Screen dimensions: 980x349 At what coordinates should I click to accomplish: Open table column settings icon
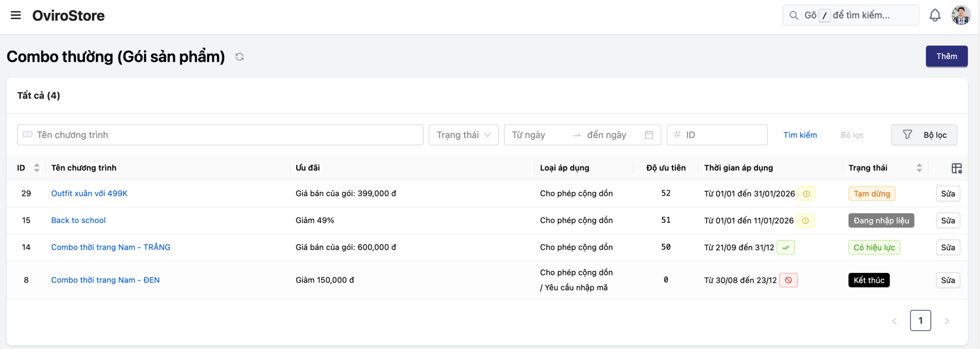click(x=956, y=168)
